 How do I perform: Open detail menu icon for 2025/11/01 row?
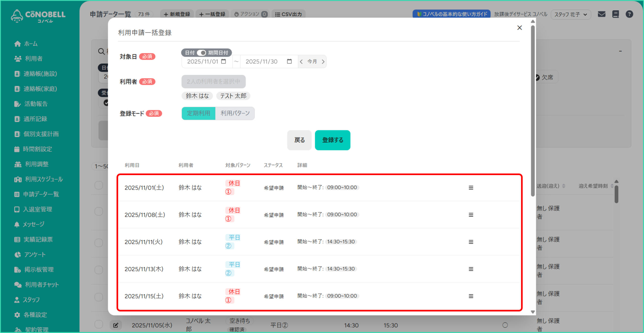tap(471, 188)
